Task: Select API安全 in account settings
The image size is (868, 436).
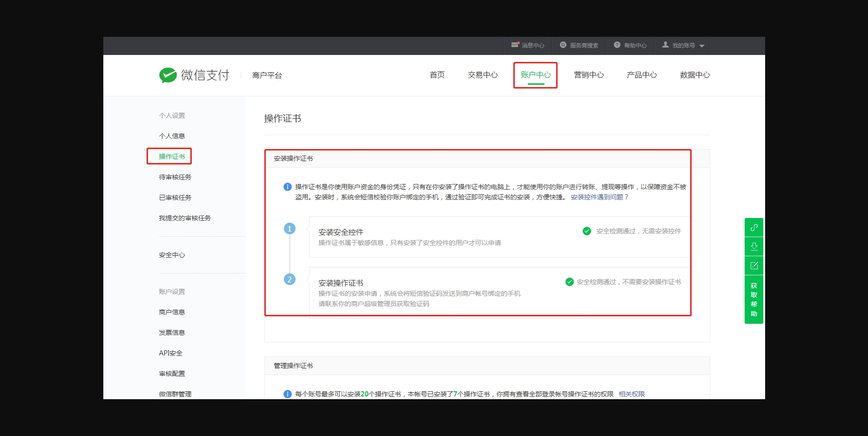Action: 170,353
